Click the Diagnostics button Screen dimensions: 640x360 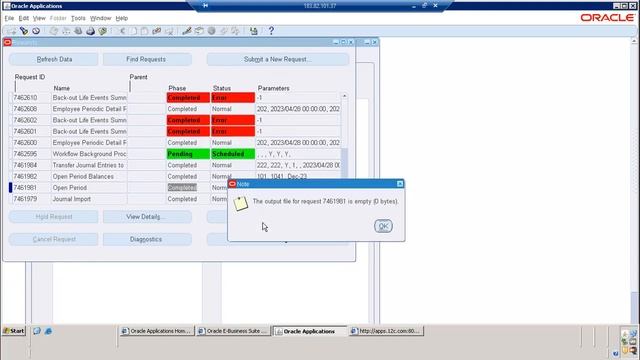[147, 239]
